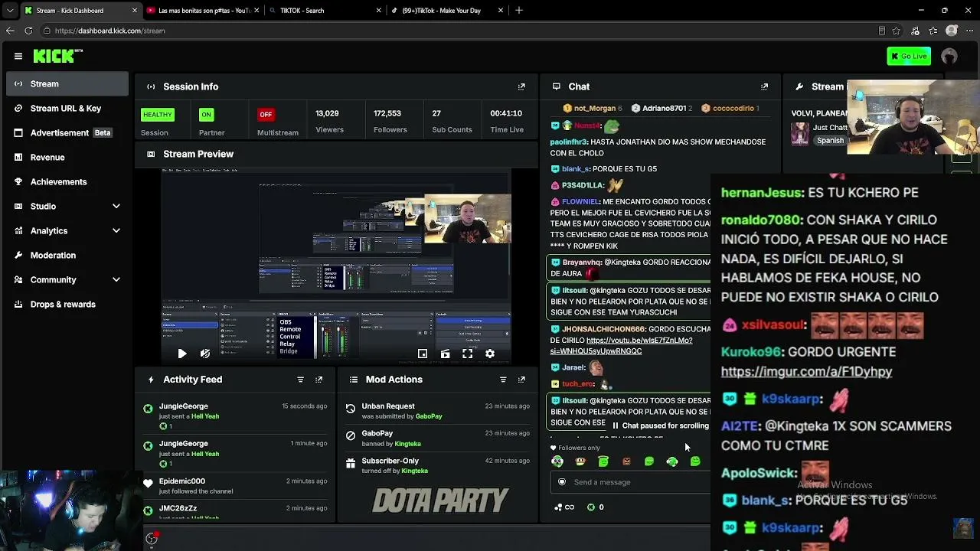Viewport: 980px width, 551px height.
Task: Pop out the Activity Feed panel
Action: click(x=319, y=380)
